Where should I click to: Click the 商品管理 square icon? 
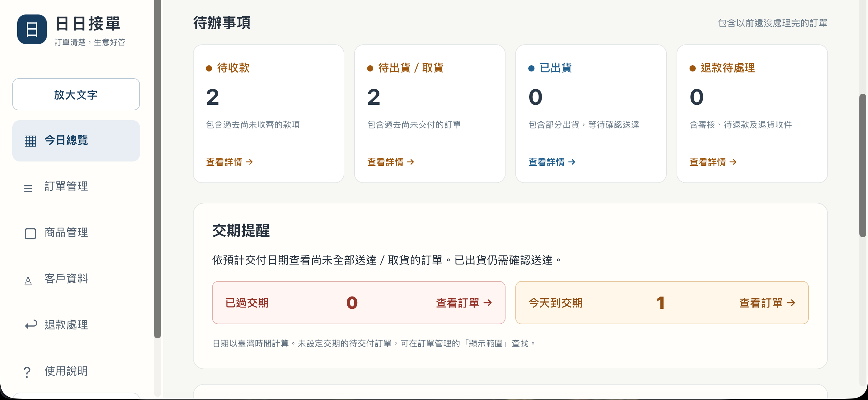point(30,234)
